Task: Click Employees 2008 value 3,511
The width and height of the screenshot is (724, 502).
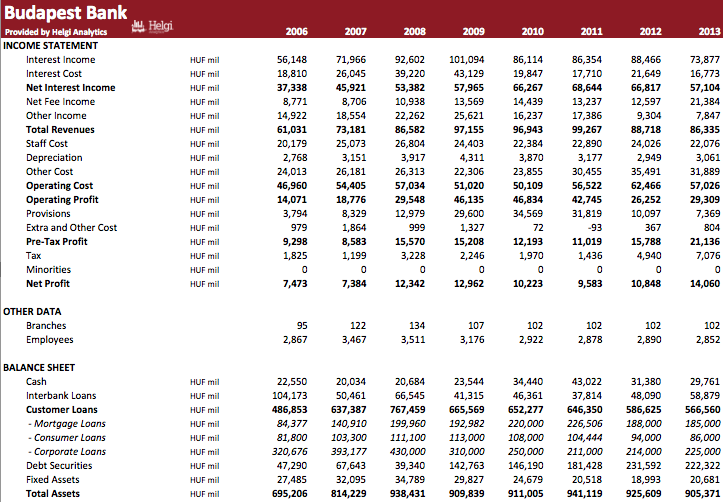Action: (x=413, y=340)
